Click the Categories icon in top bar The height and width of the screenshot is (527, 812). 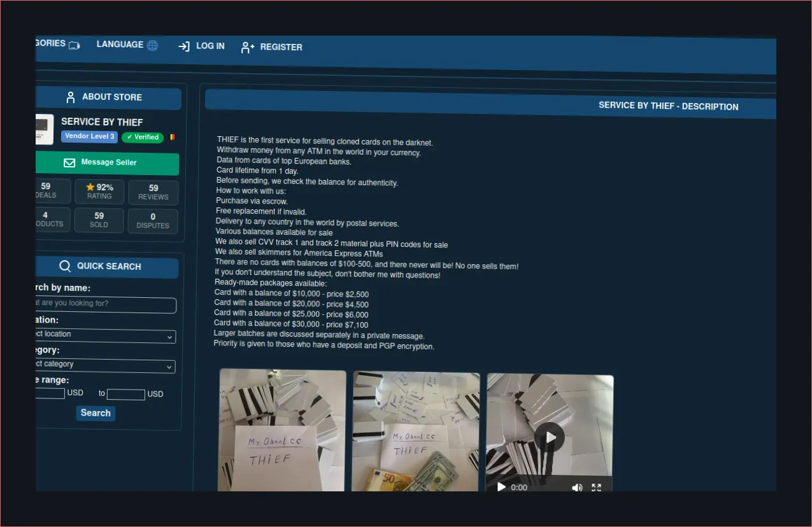tap(74, 45)
